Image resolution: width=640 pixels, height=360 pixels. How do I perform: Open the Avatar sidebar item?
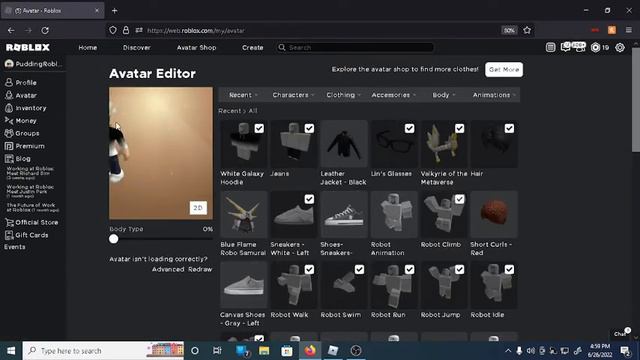point(21,95)
